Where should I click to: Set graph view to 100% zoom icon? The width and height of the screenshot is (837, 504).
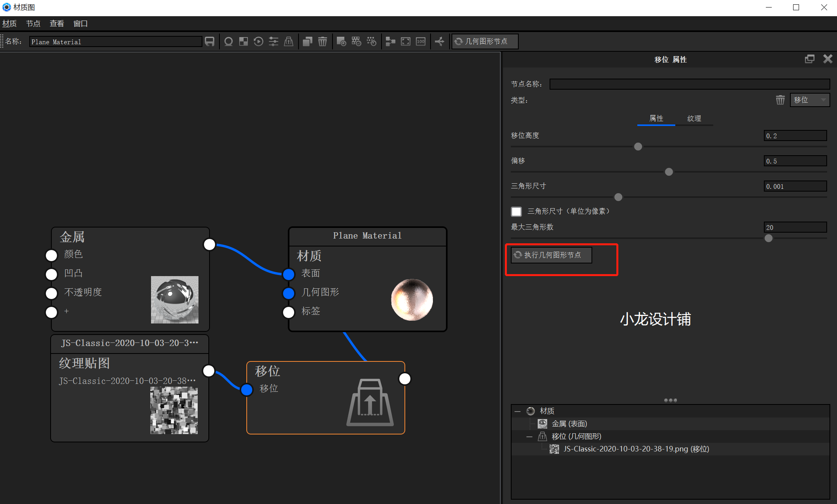click(420, 41)
